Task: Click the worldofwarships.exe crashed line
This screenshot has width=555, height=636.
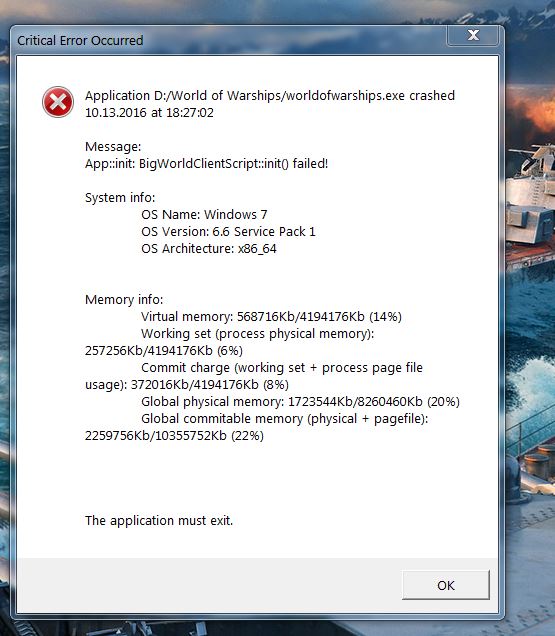Action: pyautogui.click(x=270, y=96)
